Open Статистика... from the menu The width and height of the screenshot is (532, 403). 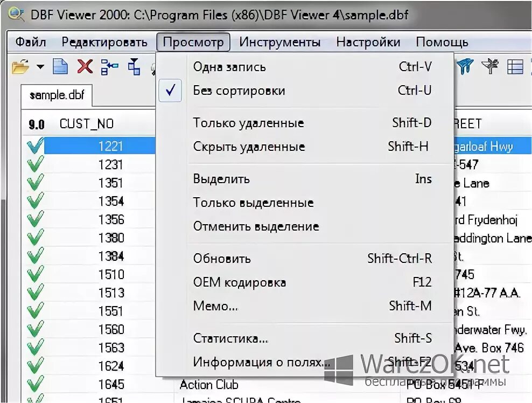pyautogui.click(x=305, y=338)
